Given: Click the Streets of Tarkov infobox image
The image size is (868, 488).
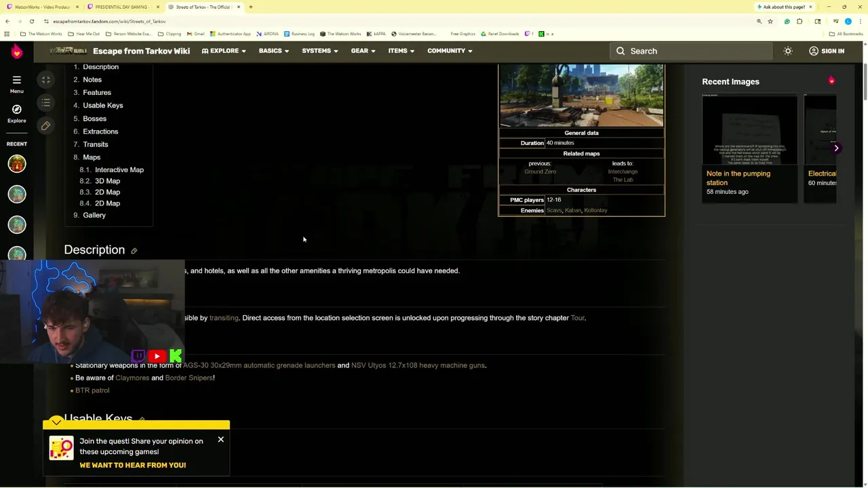Looking at the screenshot, I should (x=581, y=96).
